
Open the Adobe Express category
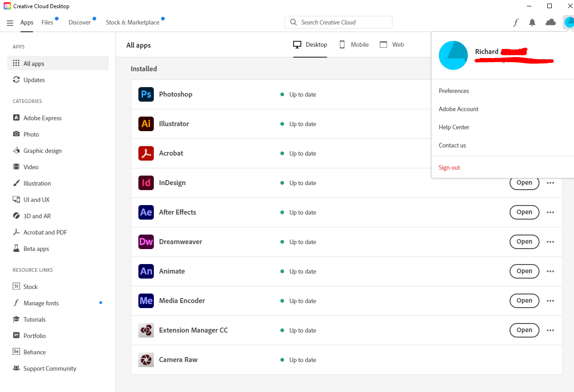[58, 118]
